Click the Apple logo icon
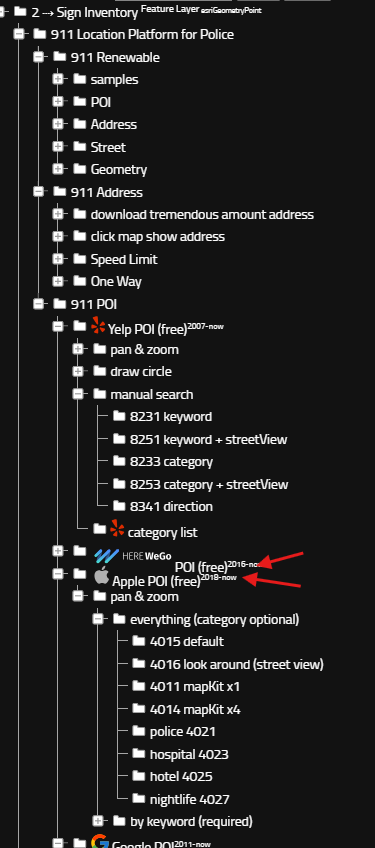The width and height of the screenshot is (375, 848). click(x=101, y=575)
